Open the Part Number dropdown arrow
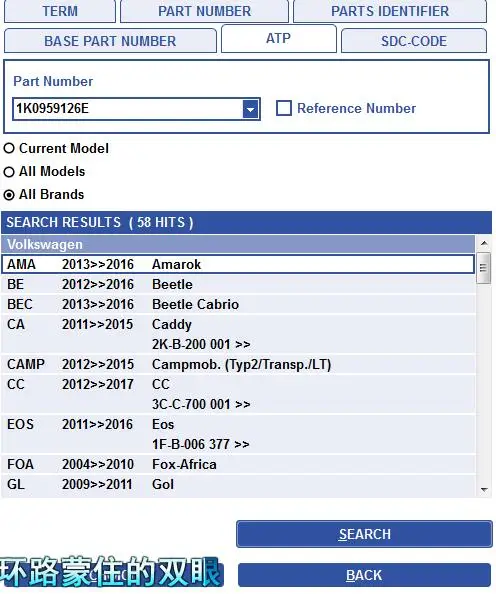 250,109
